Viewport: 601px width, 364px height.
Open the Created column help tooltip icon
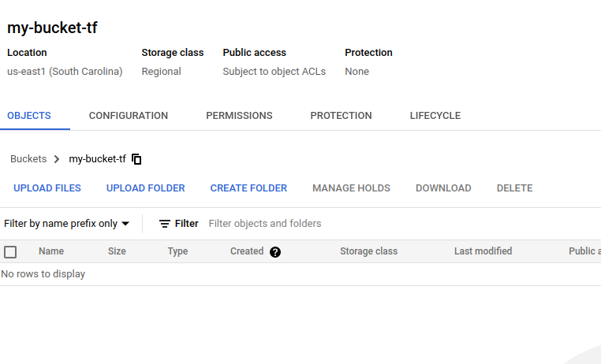coord(274,252)
